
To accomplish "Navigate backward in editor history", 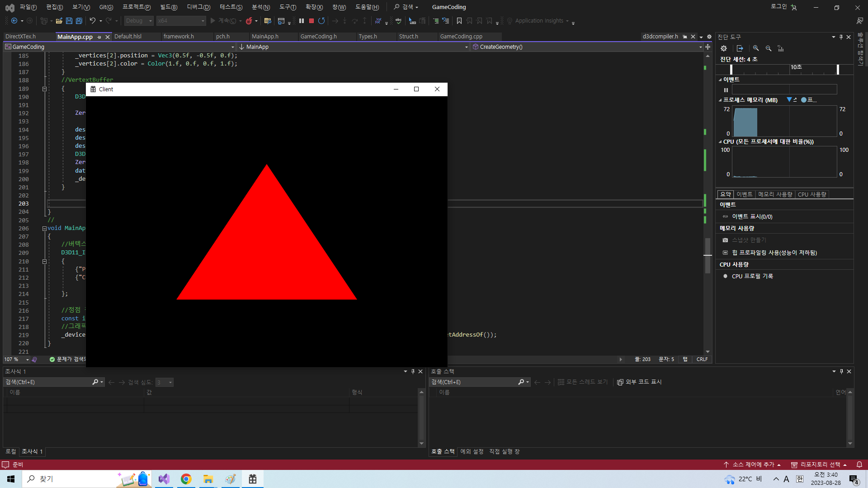I will point(14,21).
